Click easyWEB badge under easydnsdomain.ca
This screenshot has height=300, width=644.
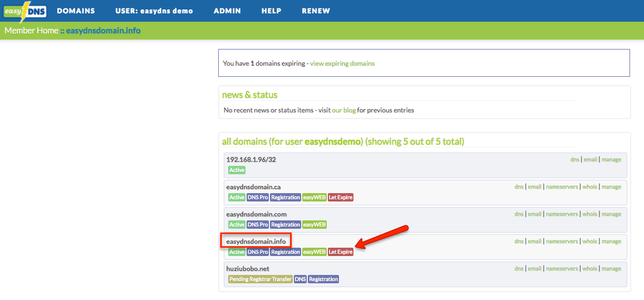[x=314, y=197]
